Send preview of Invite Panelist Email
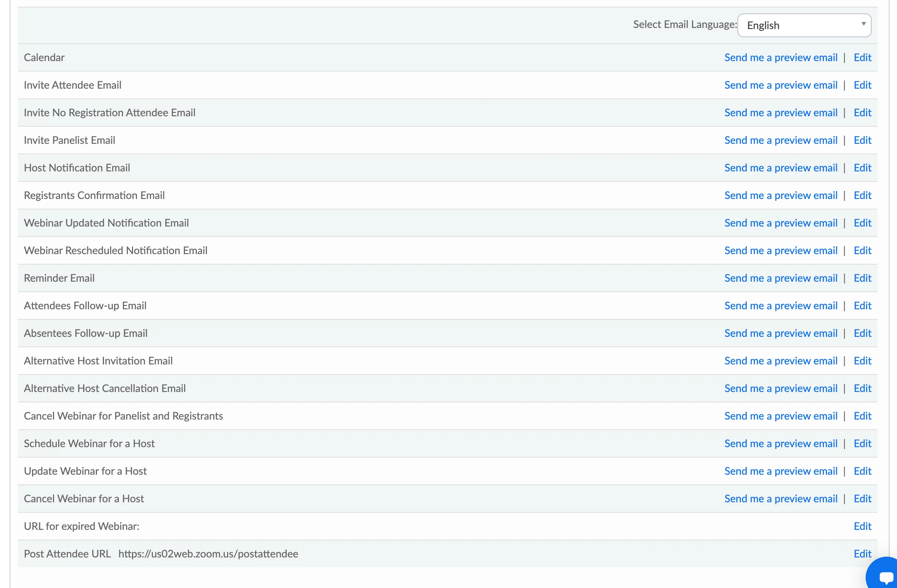 tap(781, 140)
